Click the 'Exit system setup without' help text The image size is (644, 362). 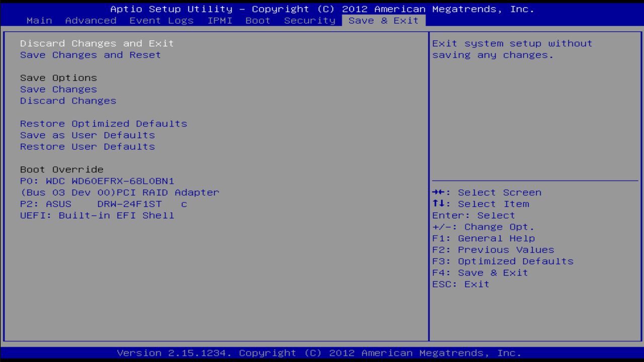point(512,43)
